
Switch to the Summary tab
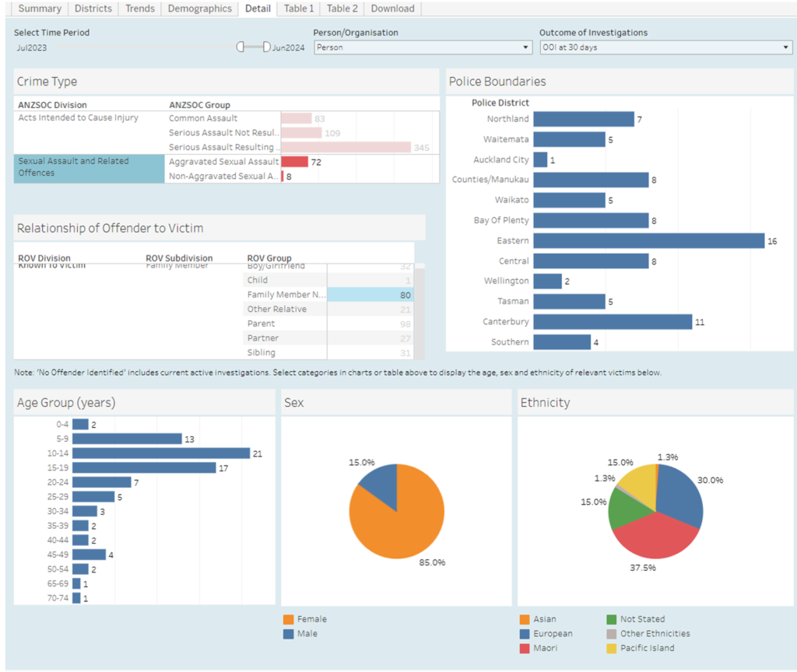(40, 9)
